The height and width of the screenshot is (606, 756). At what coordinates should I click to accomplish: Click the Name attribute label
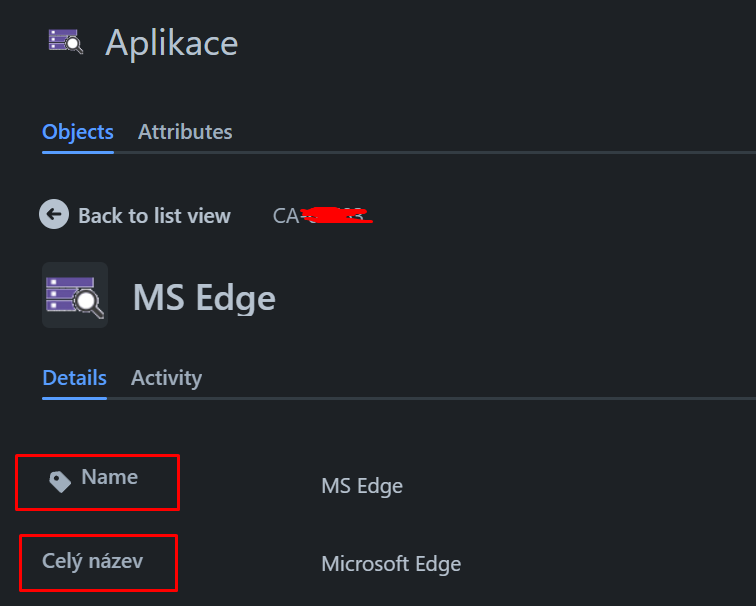coord(109,477)
